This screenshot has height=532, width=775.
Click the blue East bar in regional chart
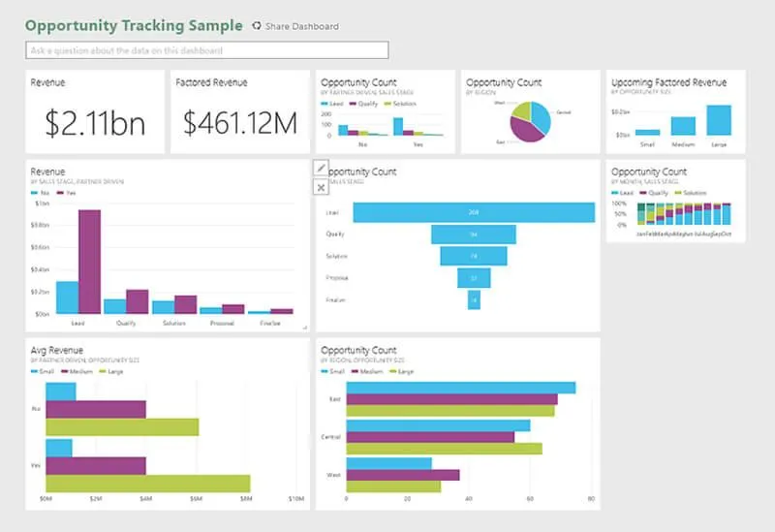pyautogui.click(x=461, y=388)
